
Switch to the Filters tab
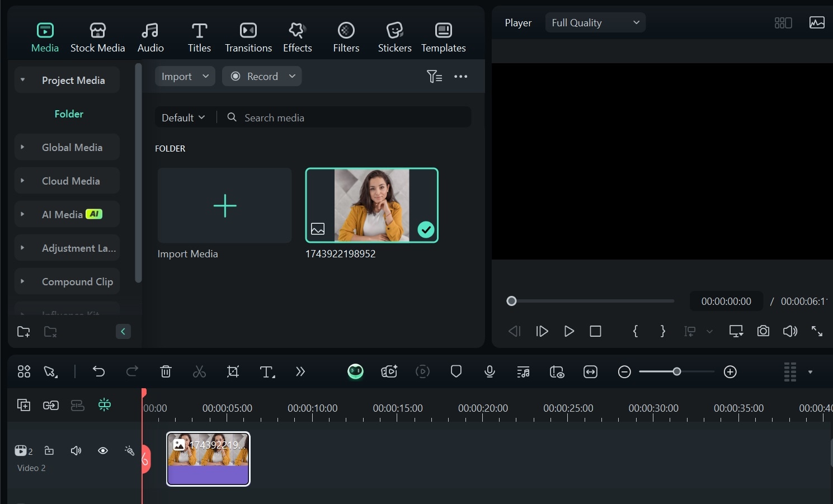pos(346,38)
